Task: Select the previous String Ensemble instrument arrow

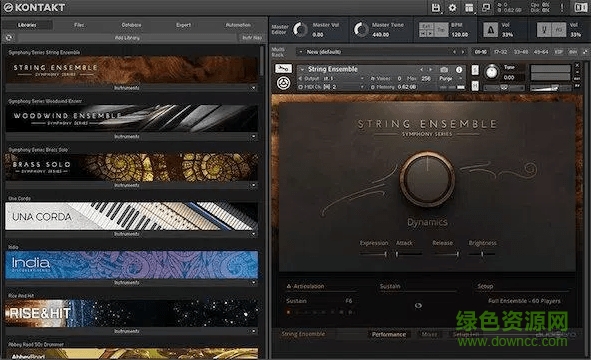Action: coord(421,69)
